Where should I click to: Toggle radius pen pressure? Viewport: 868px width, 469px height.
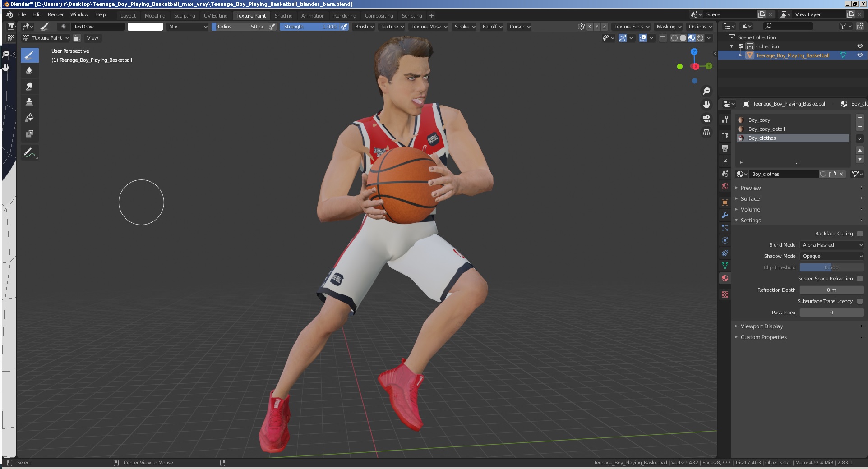tap(272, 27)
